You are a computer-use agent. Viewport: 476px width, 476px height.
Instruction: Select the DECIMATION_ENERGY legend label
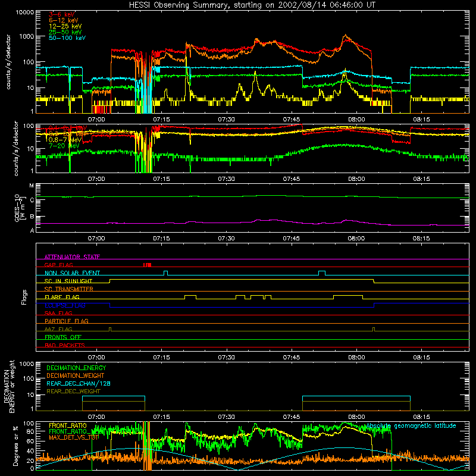(76, 368)
